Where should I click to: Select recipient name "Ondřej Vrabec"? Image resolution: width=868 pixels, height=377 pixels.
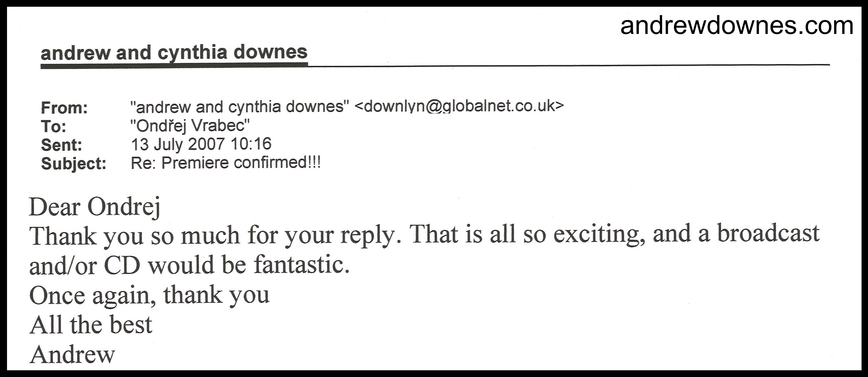click(190, 126)
